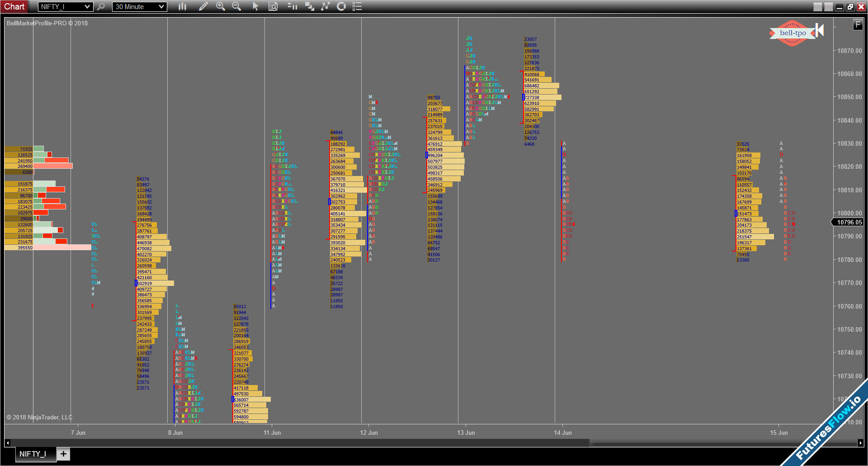Image resolution: width=868 pixels, height=466 pixels.
Task: Select the drawing tools pencil icon
Action: tap(203, 6)
